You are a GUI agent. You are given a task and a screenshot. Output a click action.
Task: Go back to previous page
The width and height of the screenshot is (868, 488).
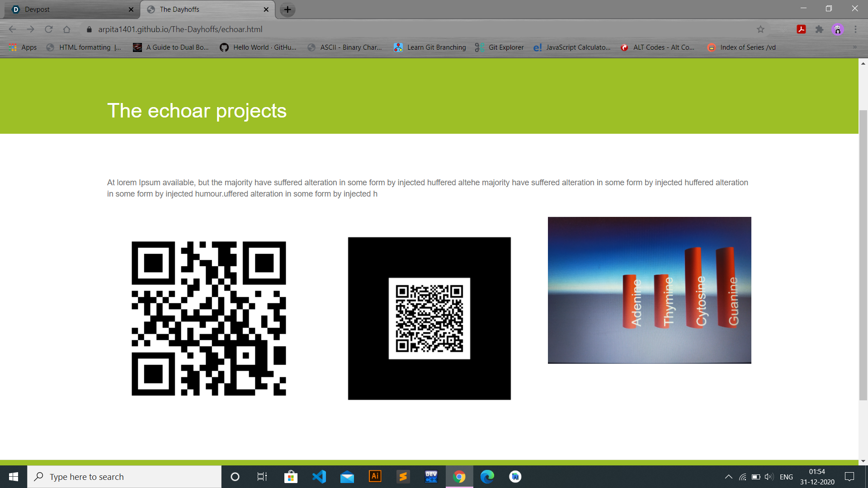(x=13, y=29)
